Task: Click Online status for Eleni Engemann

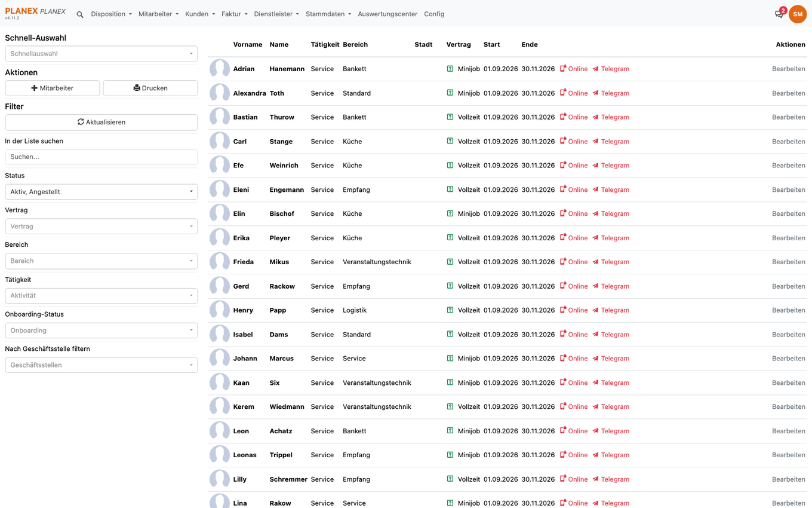Action: [x=574, y=189]
